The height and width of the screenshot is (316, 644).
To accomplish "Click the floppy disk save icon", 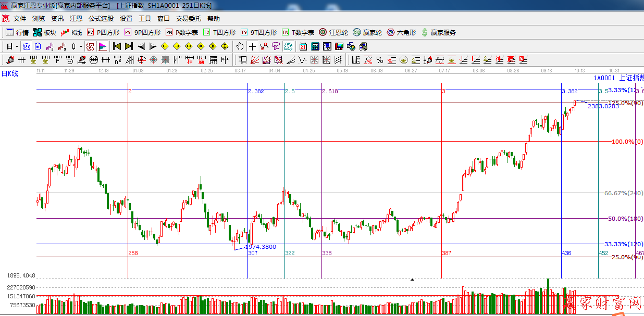I will click(339, 46).
